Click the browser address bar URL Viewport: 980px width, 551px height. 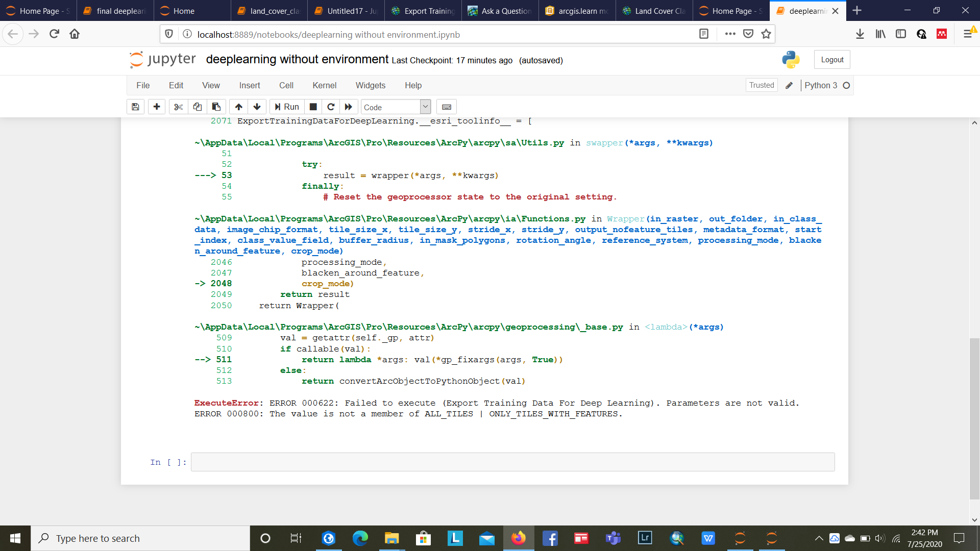pos(328,34)
